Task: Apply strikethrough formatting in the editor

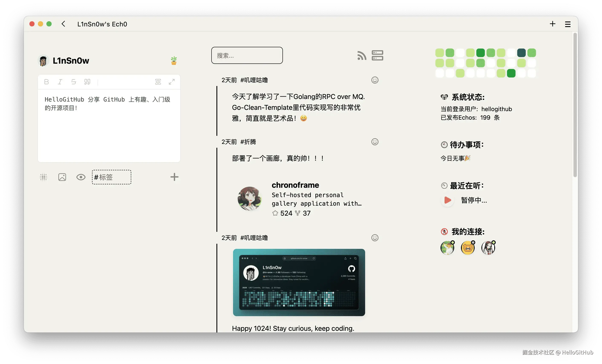Action: tap(73, 82)
